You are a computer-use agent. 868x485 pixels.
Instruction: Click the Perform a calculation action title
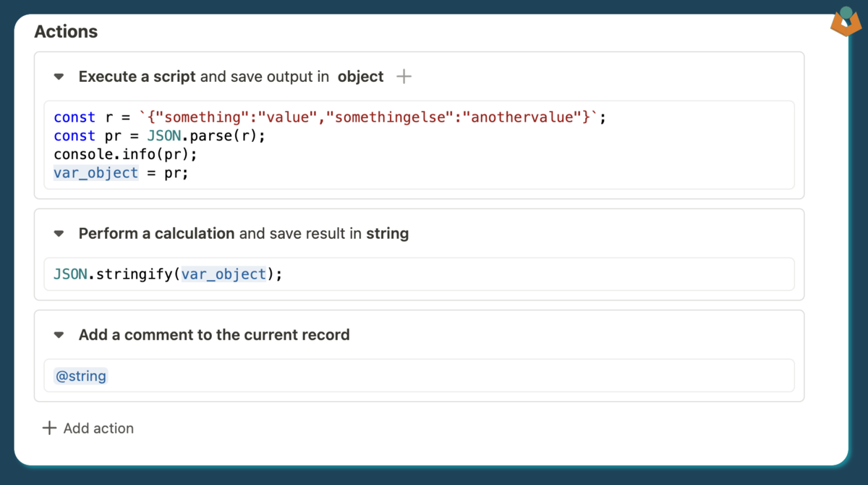(x=156, y=233)
